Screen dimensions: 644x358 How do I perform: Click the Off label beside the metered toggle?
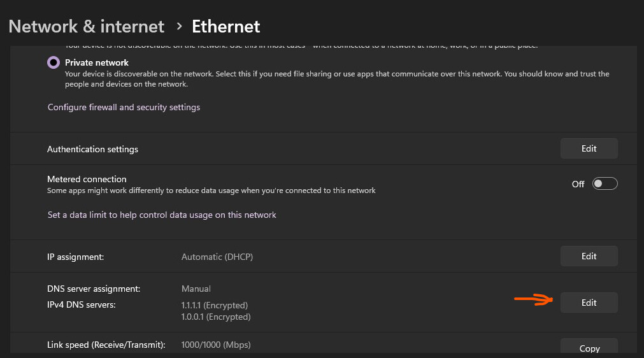578,184
